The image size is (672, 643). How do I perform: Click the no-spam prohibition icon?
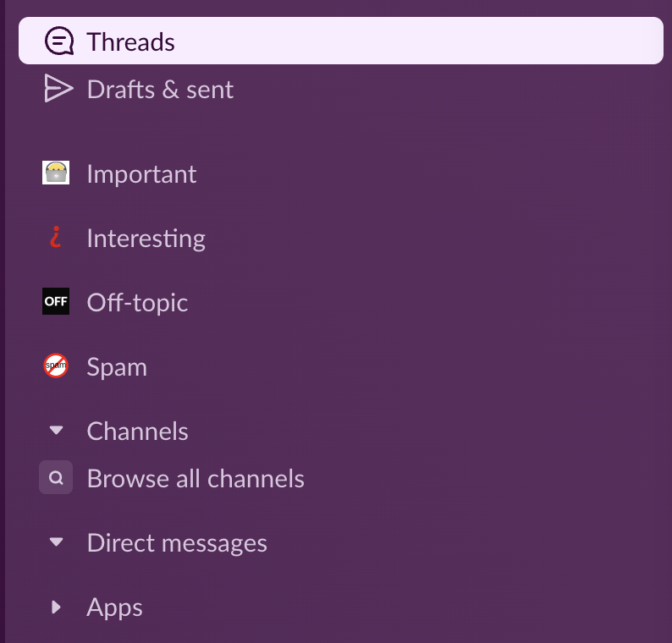pyautogui.click(x=56, y=365)
